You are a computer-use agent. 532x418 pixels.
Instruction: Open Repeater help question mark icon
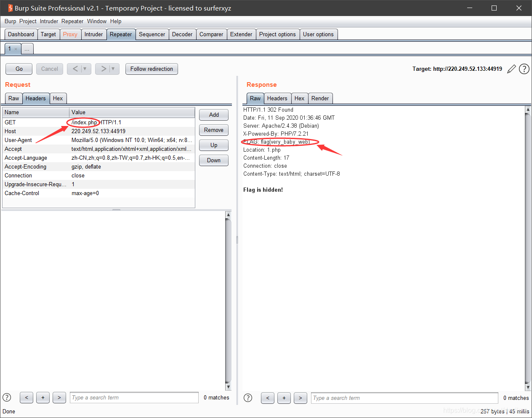[x=524, y=69]
